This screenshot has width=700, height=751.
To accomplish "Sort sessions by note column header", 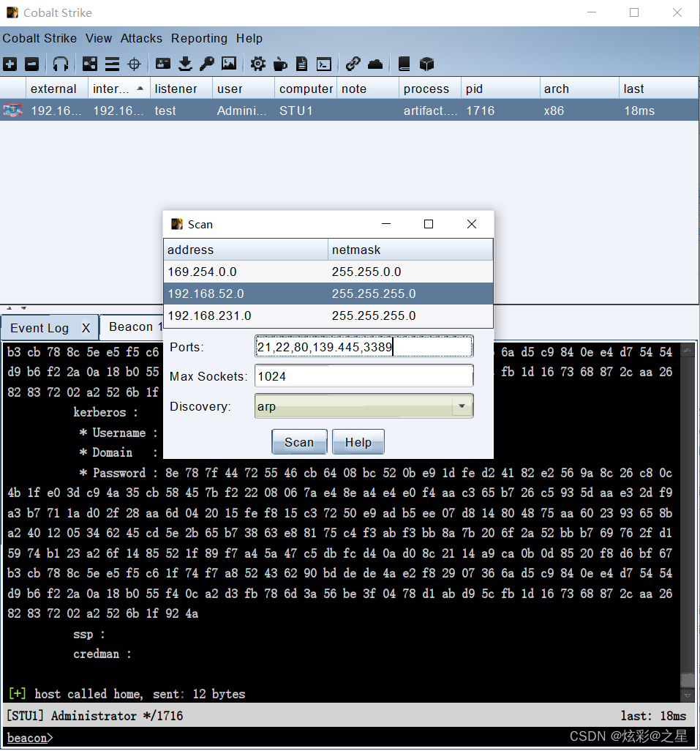I will tap(367, 89).
